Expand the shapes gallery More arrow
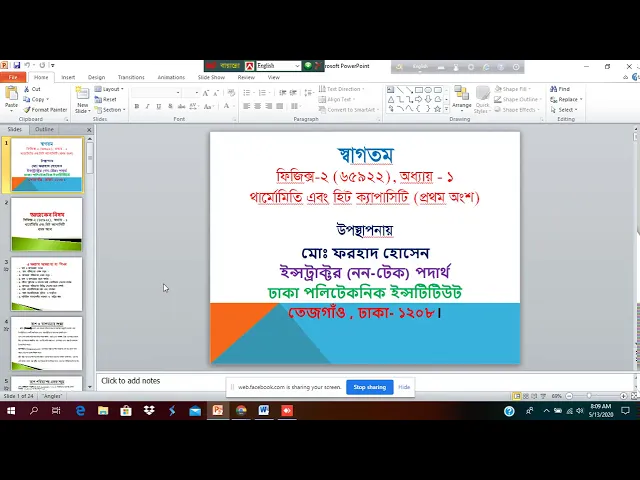 coord(447,109)
